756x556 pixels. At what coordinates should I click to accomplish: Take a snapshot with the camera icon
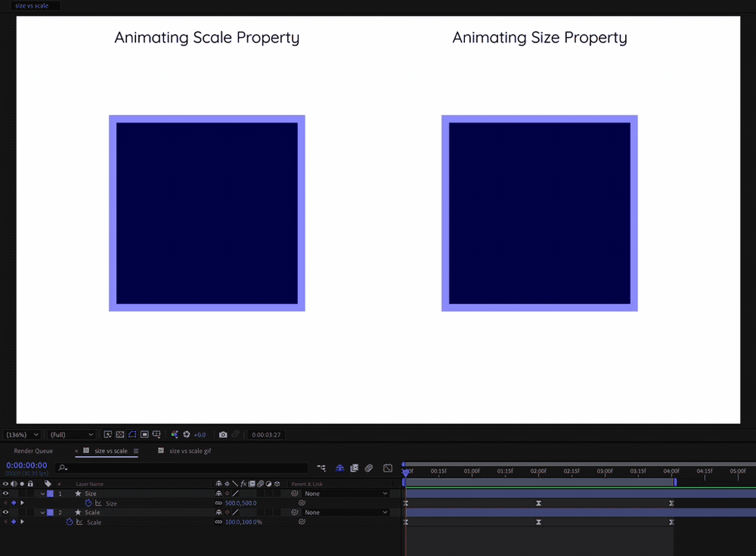224,434
